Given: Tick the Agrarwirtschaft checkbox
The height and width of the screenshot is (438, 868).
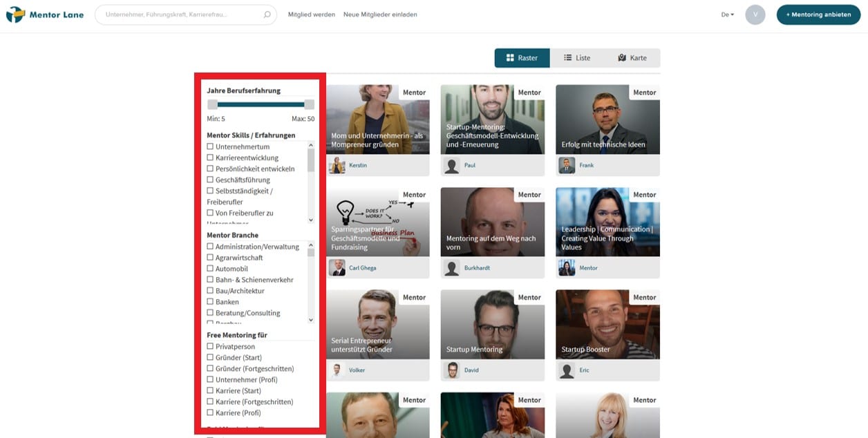Looking at the screenshot, I should [x=210, y=258].
